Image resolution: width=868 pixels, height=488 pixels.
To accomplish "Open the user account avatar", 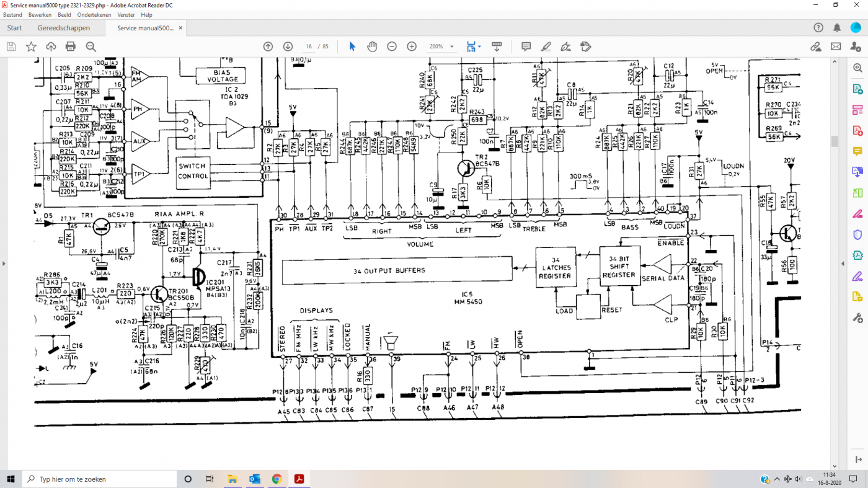I will point(856,28).
